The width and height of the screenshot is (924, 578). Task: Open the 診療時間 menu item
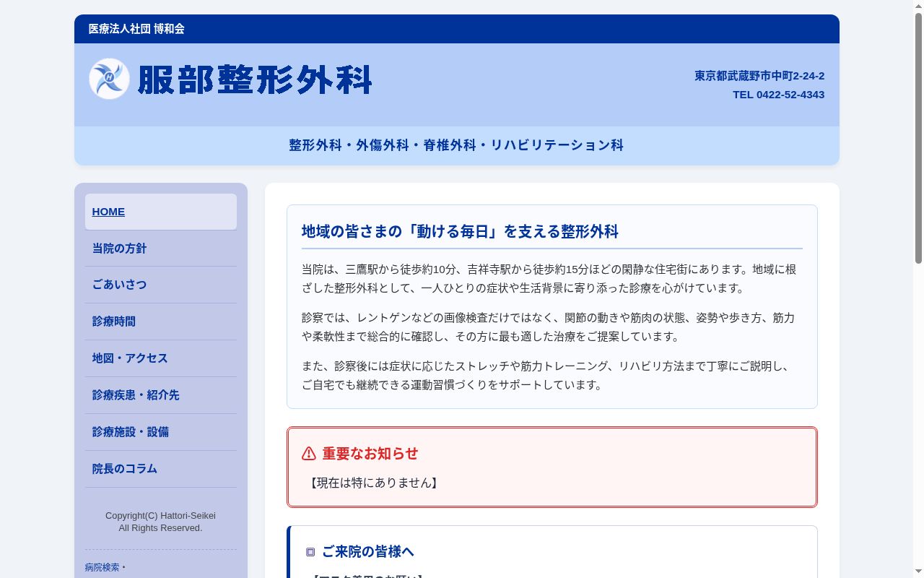(x=161, y=322)
